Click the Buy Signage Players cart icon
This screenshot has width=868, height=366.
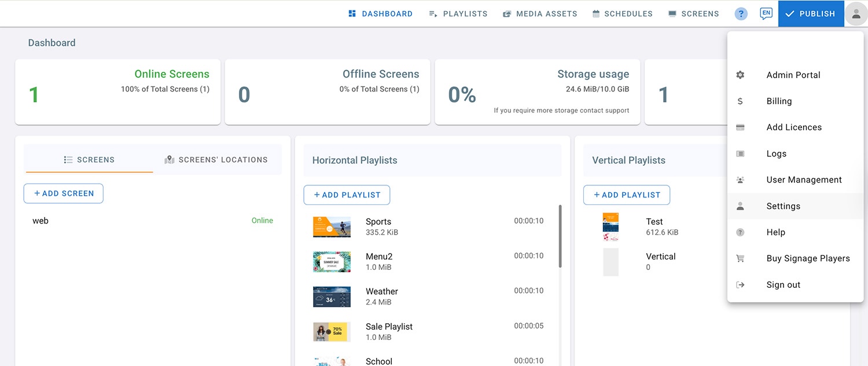coord(740,259)
